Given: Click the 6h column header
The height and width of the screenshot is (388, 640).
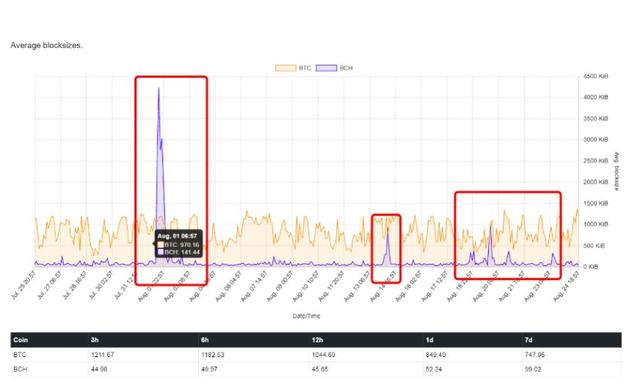Looking at the screenshot, I should pos(205,340).
